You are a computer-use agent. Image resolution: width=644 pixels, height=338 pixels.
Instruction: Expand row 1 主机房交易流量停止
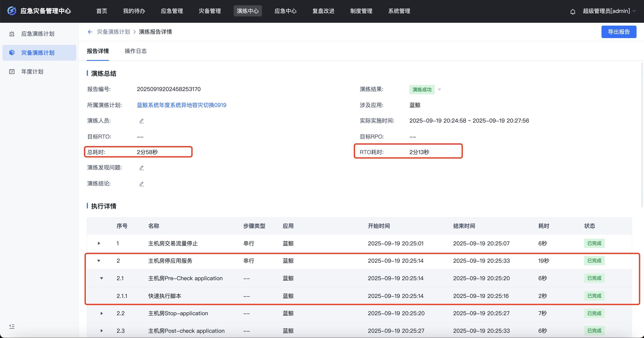[x=99, y=243]
